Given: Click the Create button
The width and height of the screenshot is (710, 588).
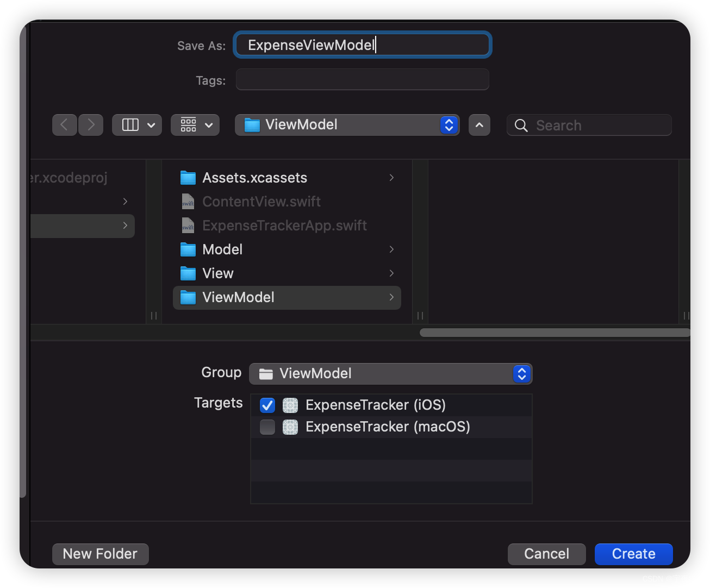Looking at the screenshot, I should click(x=634, y=554).
